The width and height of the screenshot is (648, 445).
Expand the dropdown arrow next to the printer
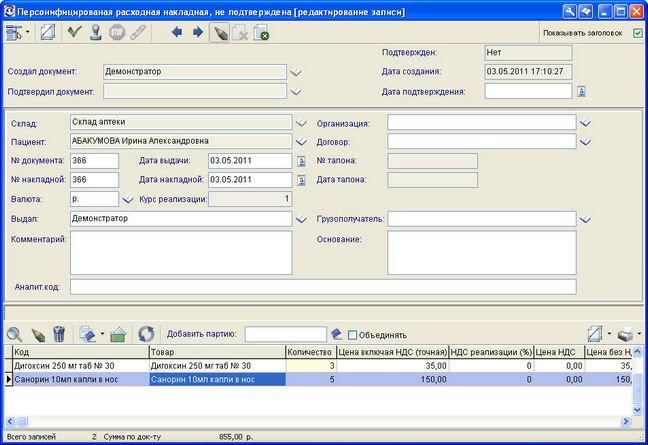(x=639, y=333)
